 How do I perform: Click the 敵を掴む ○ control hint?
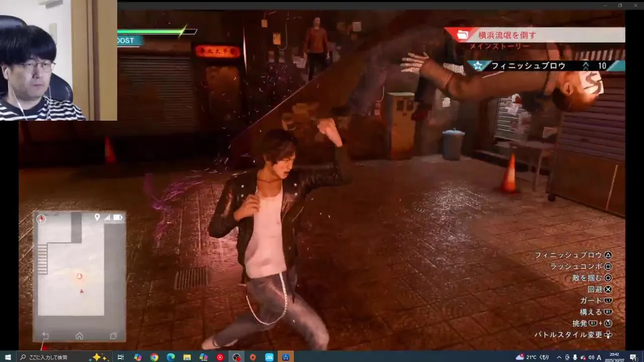[x=592, y=278]
